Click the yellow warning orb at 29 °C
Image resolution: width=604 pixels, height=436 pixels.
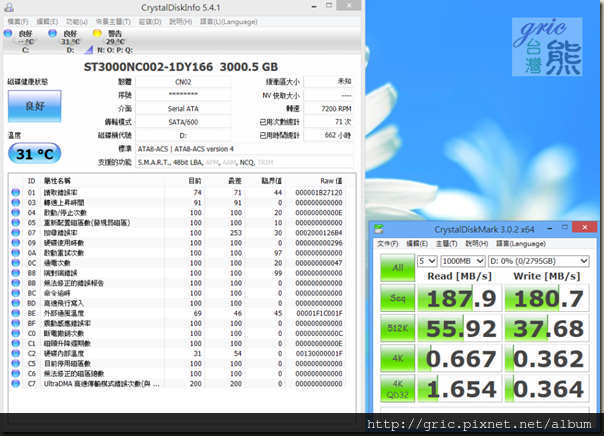coord(97,33)
